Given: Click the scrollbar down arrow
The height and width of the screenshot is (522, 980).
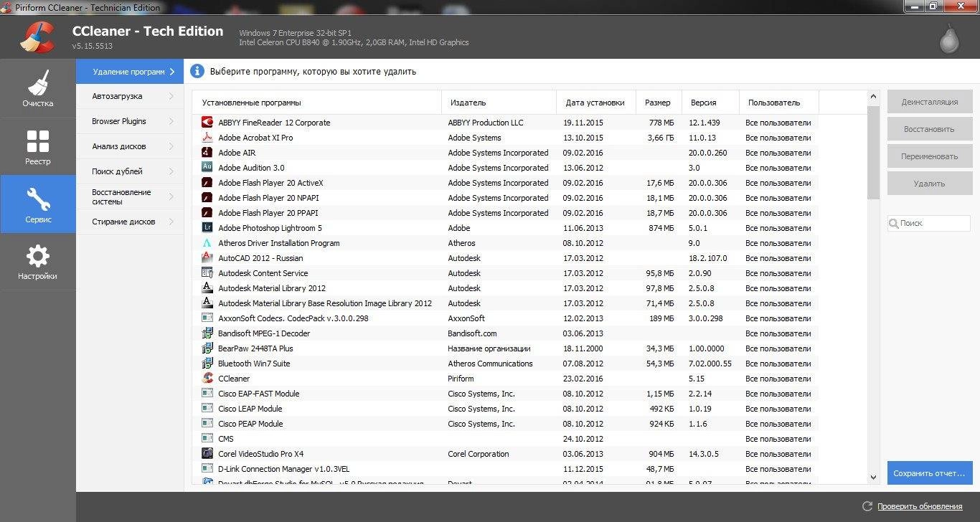Looking at the screenshot, I should [x=873, y=477].
